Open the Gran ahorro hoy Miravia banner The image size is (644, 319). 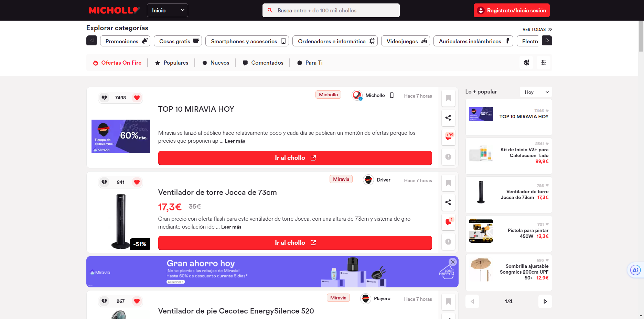272,272
